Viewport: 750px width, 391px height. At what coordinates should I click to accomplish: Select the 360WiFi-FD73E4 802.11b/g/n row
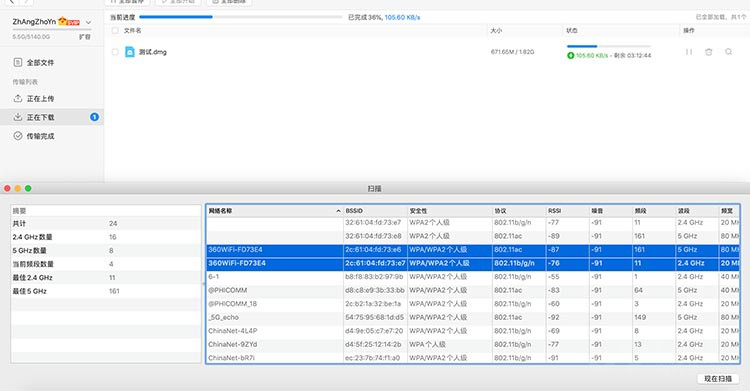point(473,263)
